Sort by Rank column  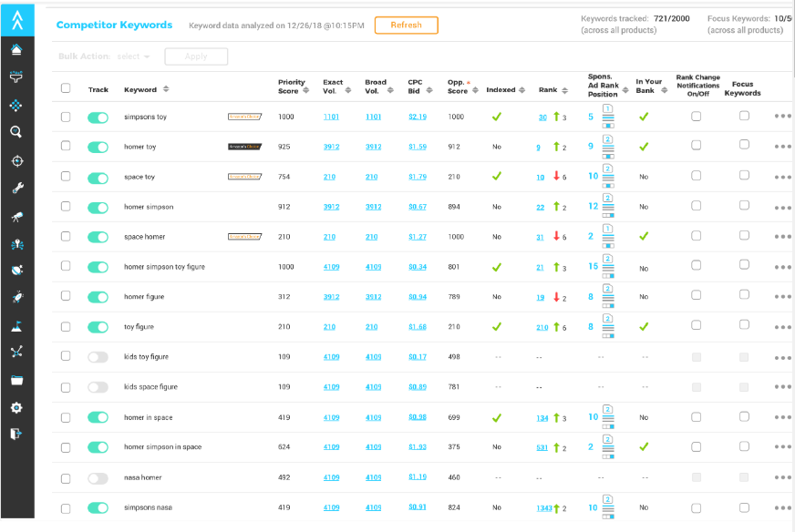pos(565,90)
